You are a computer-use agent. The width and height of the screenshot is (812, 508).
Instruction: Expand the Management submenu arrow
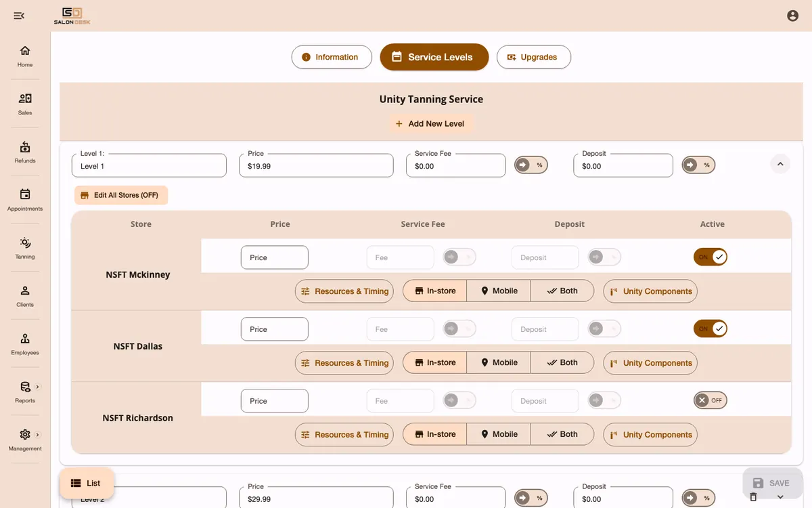coord(37,435)
